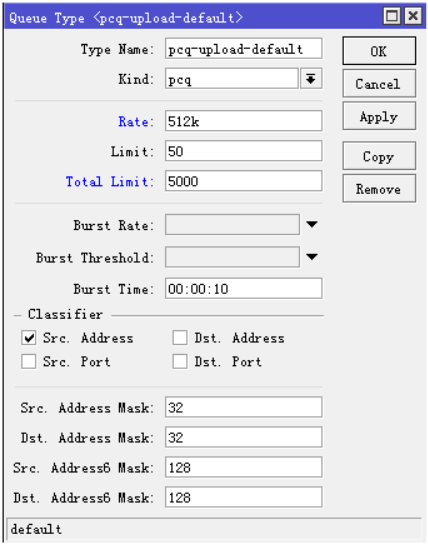The height and width of the screenshot is (546, 428).
Task: Expand the Burst Rate field arrow
Action: point(312,224)
